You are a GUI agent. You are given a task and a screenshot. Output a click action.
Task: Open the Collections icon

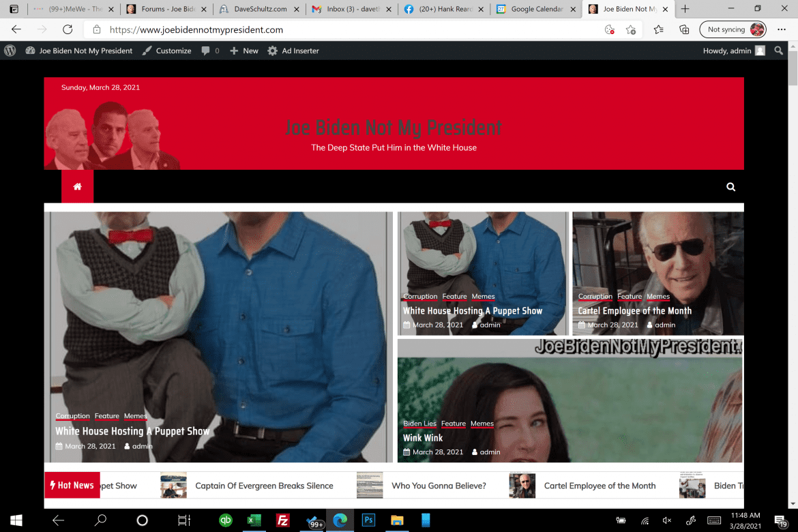coord(685,29)
